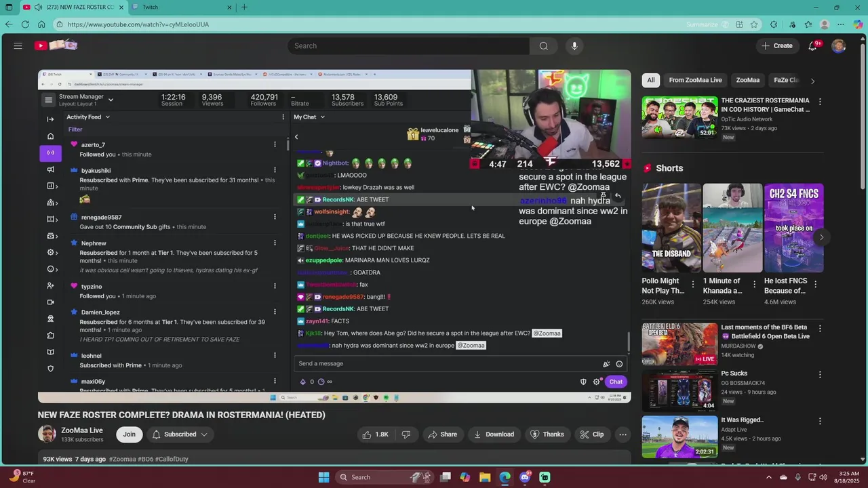Click the Create button
Screen dimensions: 868x488
tap(777, 45)
